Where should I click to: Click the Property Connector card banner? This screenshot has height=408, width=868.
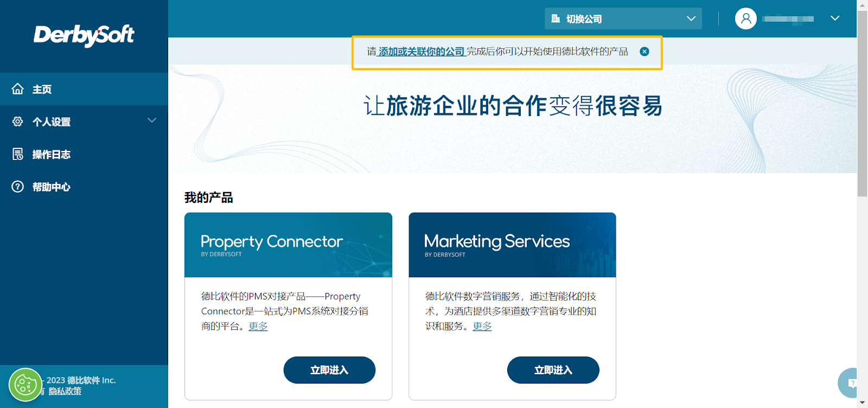288,245
